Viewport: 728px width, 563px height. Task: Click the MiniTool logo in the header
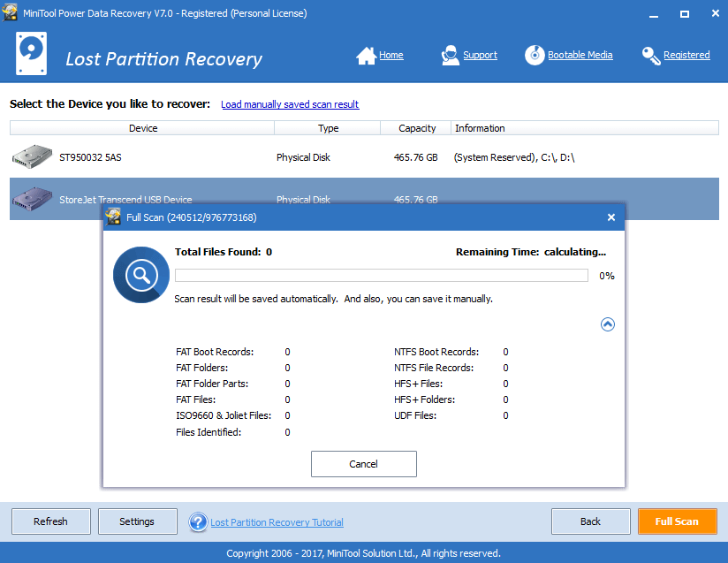[30, 54]
